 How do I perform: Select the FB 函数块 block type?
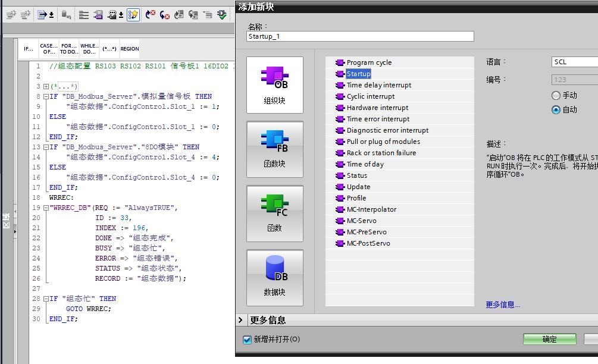pyautogui.click(x=274, y=149)
